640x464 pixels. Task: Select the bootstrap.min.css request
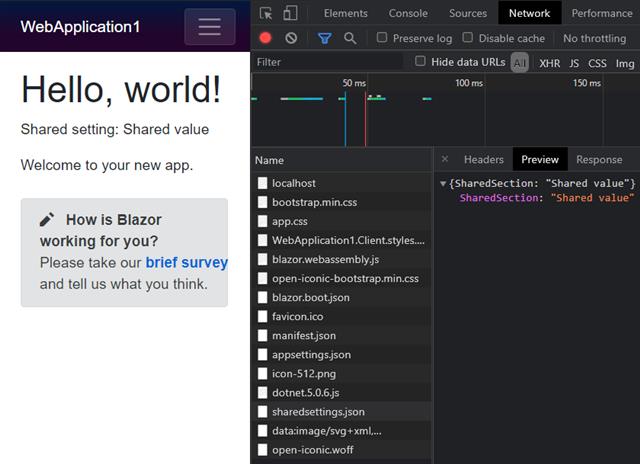tap(342, 202)
